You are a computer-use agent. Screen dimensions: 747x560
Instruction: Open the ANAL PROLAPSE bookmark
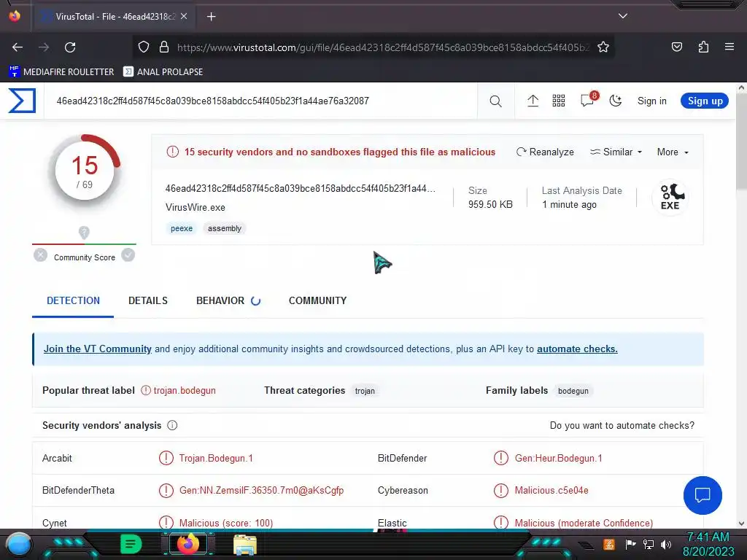pos(163,72)
